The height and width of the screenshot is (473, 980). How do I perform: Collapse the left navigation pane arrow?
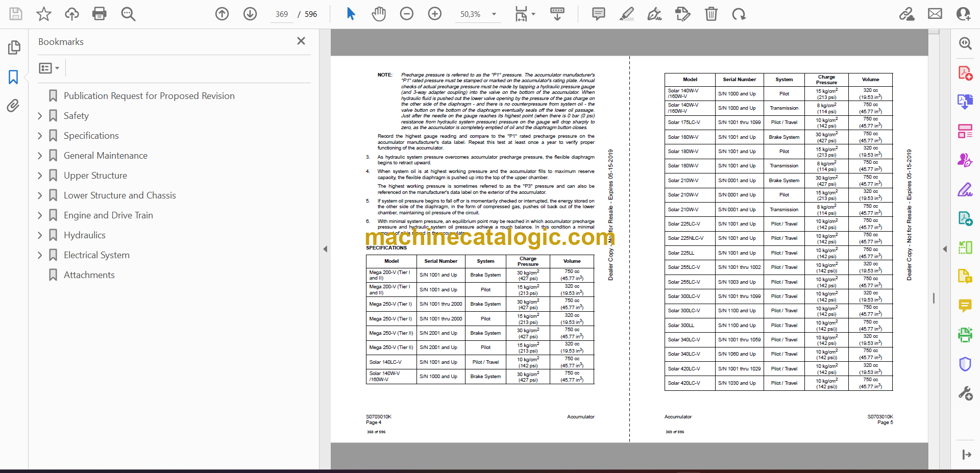click(x=325, y=249)
